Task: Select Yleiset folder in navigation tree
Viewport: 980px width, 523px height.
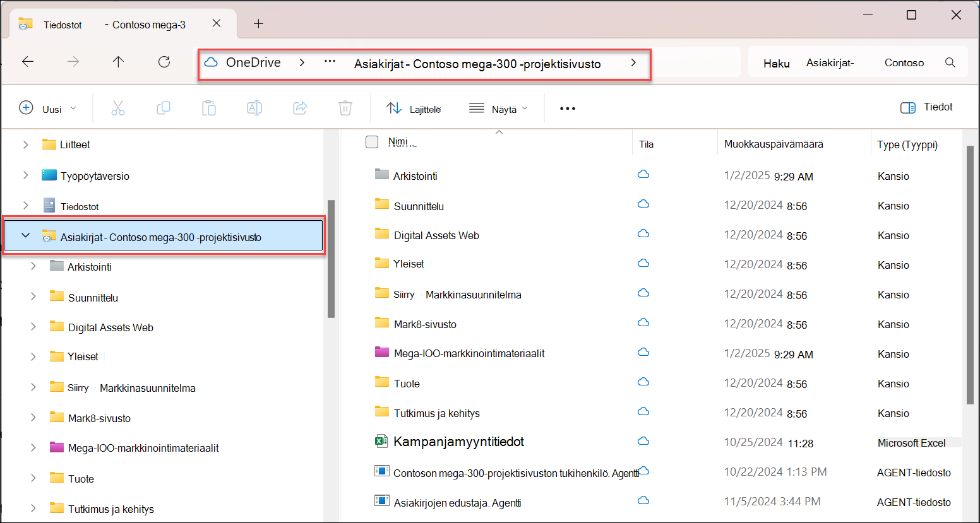Action: tap(83, 356)
